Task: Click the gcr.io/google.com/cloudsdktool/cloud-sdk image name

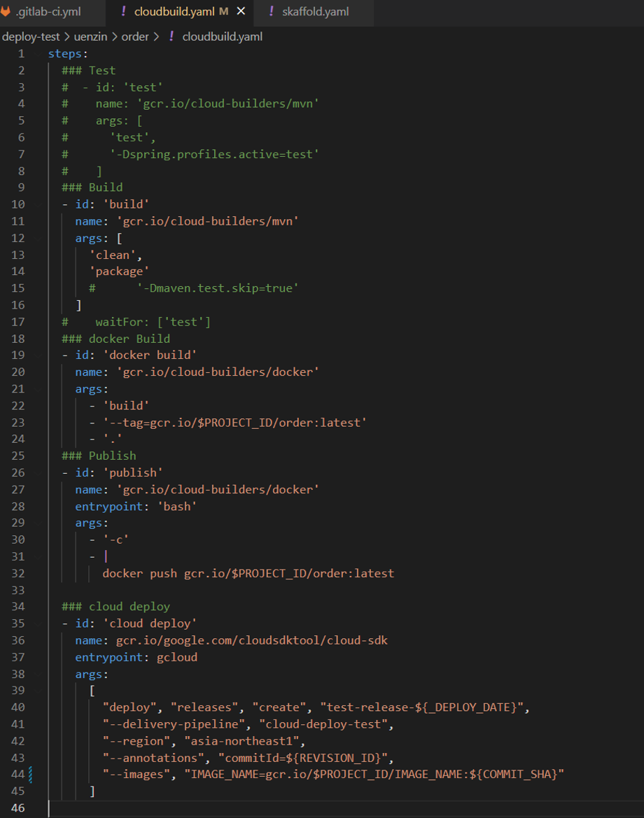Action: [x=251, y=641]
